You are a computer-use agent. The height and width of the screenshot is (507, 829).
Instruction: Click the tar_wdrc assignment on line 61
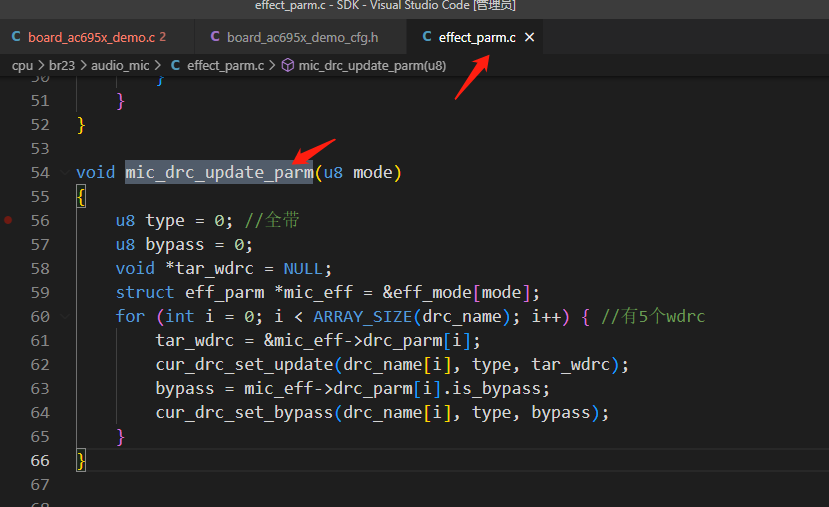[x=318, y=340]
